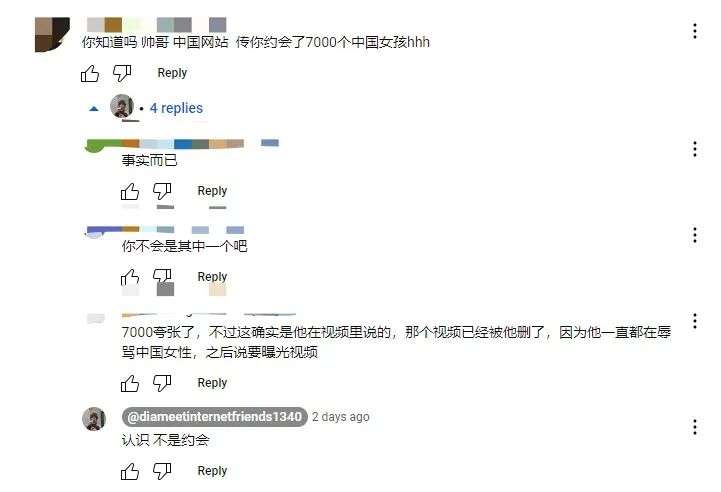The image size is (721, 492).
Task: Dislike the top comment about 7000个中国女孩
Action: (x=122, y=73)
